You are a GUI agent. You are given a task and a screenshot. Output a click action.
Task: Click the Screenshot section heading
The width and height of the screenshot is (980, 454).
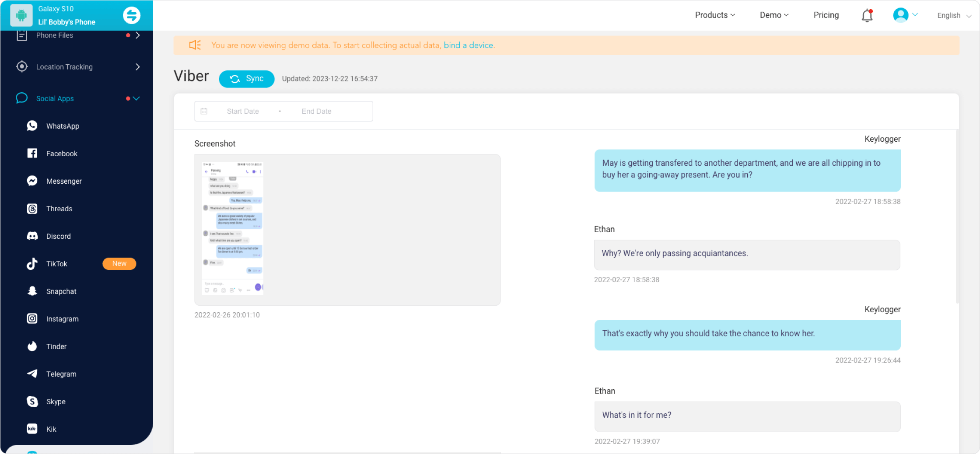[215, 143]
